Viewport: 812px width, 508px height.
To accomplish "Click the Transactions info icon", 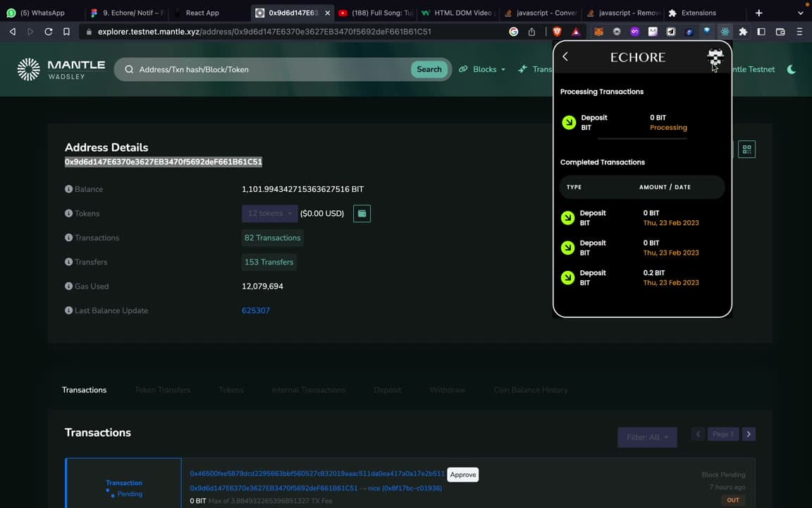I will click(x=68, y=237).
